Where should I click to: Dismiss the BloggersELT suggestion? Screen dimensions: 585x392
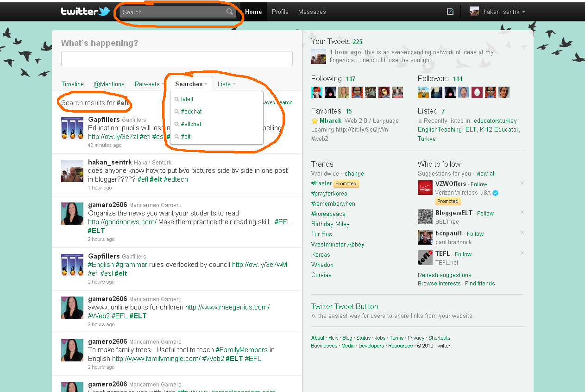point(522,212)
